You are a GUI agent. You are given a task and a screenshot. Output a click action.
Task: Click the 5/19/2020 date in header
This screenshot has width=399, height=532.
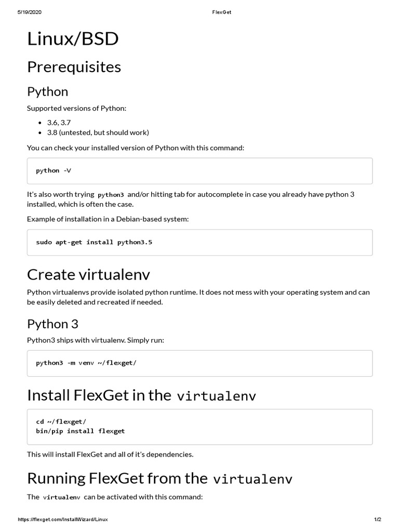(30, 12)
